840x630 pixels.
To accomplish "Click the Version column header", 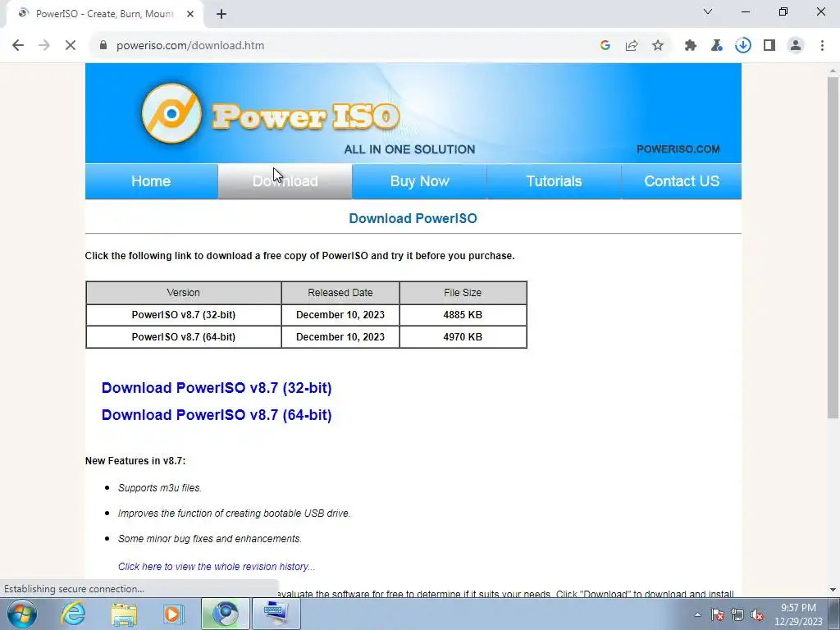I will tap(183, 293).
